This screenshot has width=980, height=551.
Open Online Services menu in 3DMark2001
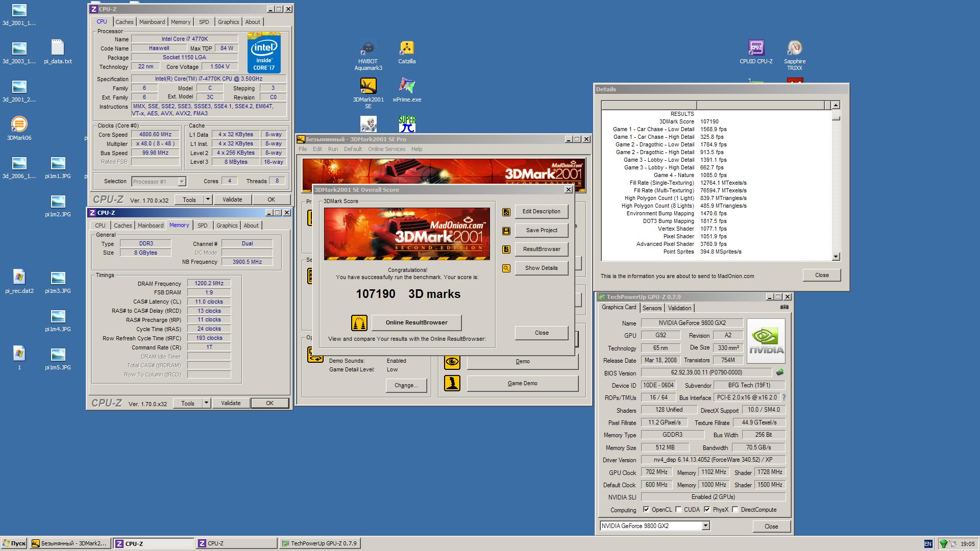(386, 149)
